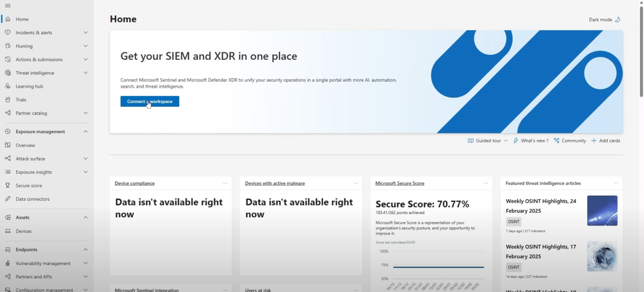Open Weekly OSINT Highlights, 24 February 2025 article
The height and width of the screenshot is (292, 644).
point(541,206)
